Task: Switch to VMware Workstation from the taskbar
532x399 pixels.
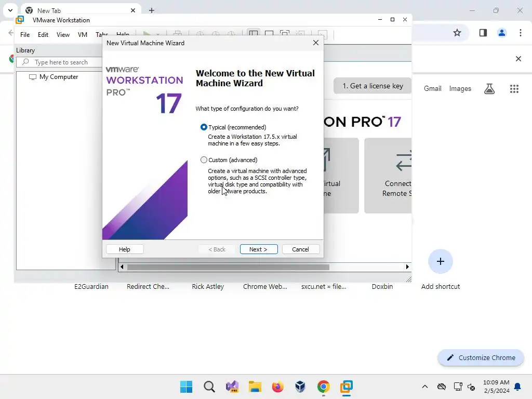Action: (347, 387)
